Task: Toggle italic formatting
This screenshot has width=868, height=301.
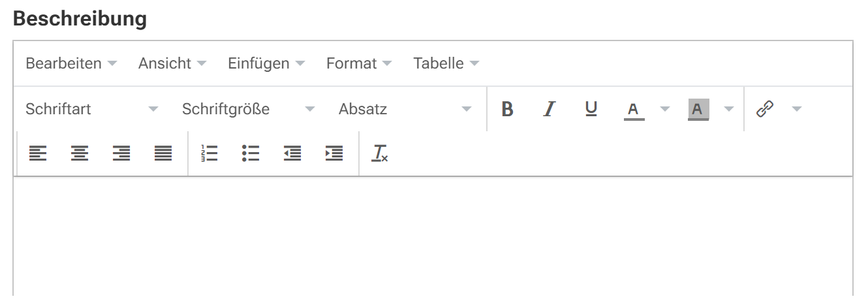Action: 550,109
